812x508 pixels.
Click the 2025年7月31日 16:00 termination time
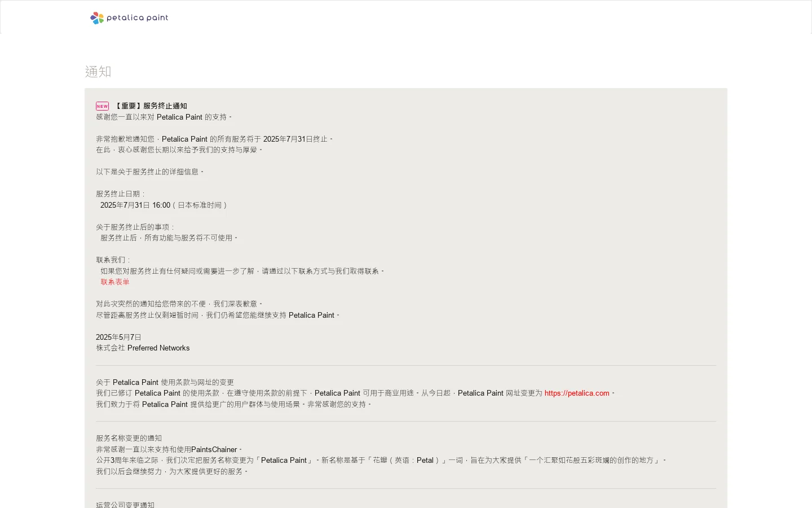[x=164, y=205]
